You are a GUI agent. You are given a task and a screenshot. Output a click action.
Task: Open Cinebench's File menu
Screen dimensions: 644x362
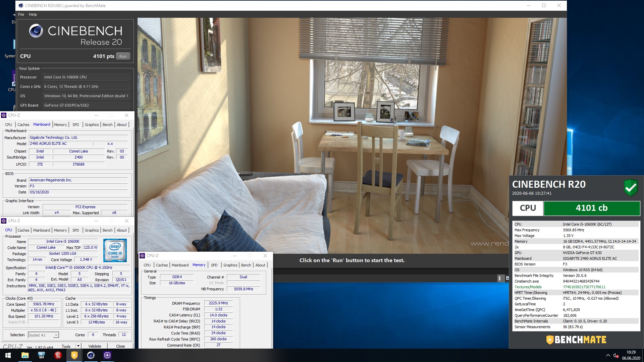click(21, 14)
